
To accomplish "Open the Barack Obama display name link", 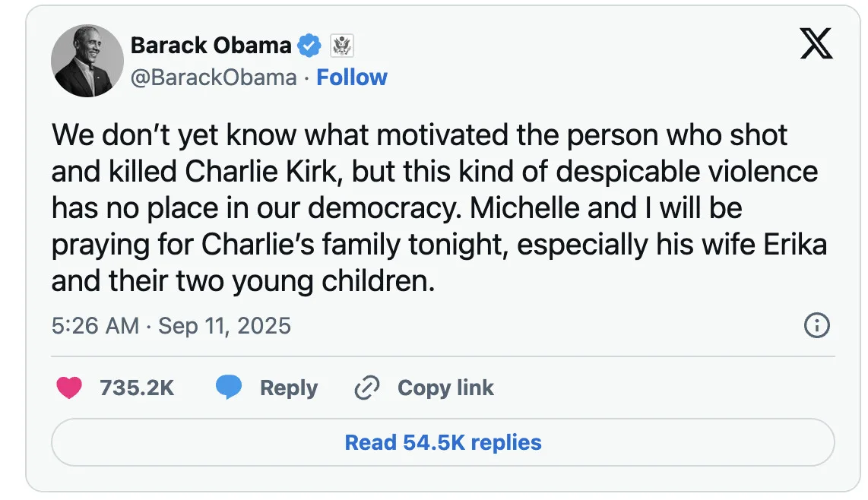I will (211, 46).
